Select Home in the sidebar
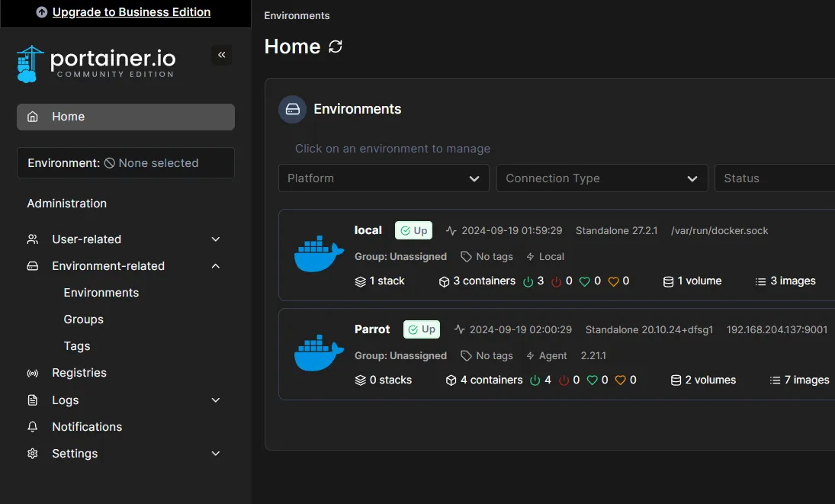 (126, 117)
